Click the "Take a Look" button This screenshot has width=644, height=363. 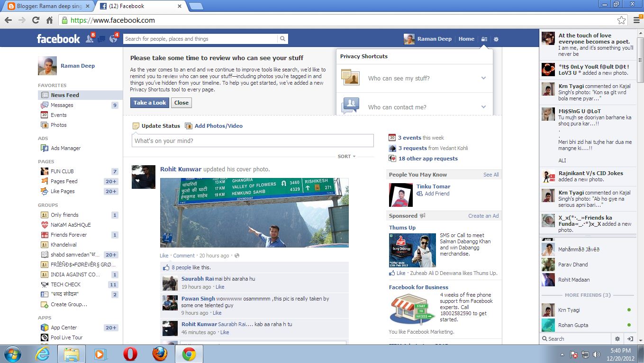149,102
